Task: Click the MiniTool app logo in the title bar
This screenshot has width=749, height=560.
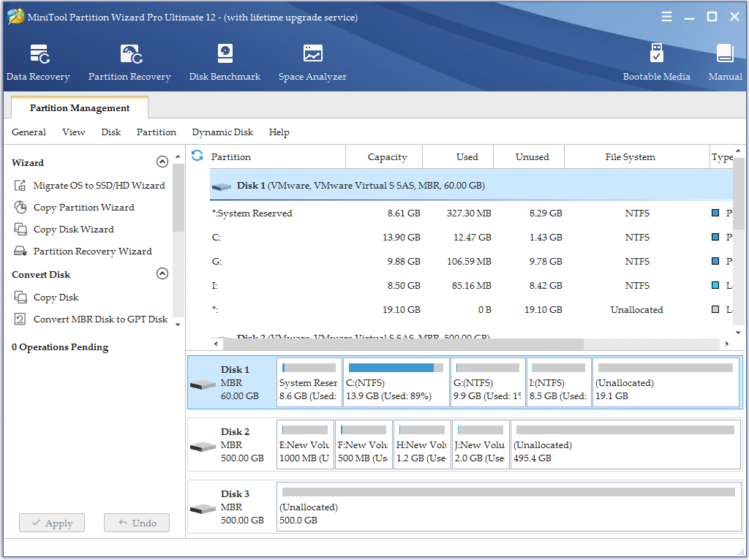Action: click(16, 17)
